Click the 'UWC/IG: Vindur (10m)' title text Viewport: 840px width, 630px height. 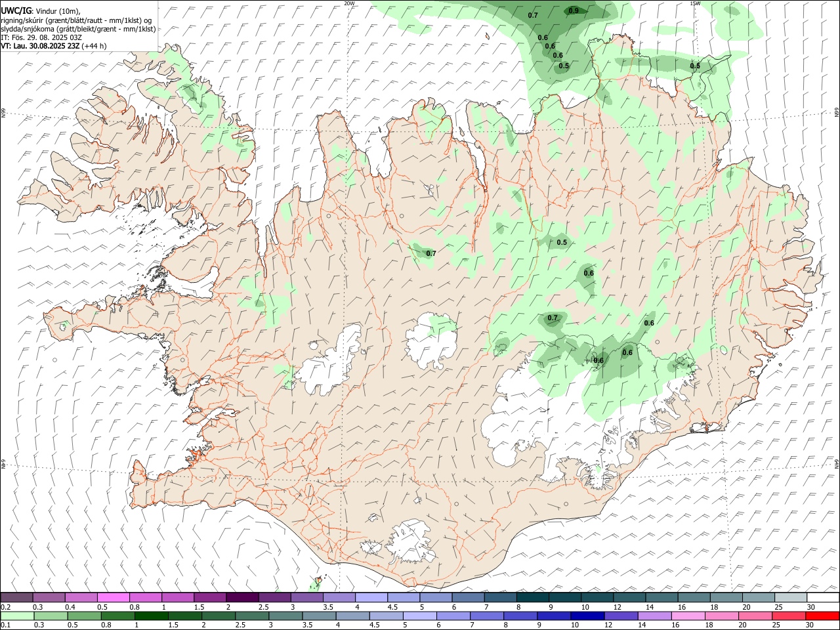tap(40, 11)
